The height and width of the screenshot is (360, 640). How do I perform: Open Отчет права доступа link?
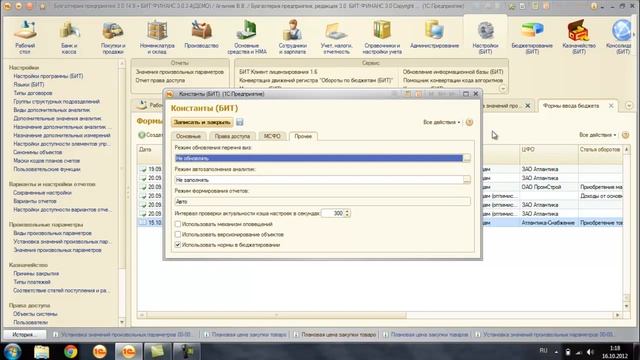click(x=160, y=80)
